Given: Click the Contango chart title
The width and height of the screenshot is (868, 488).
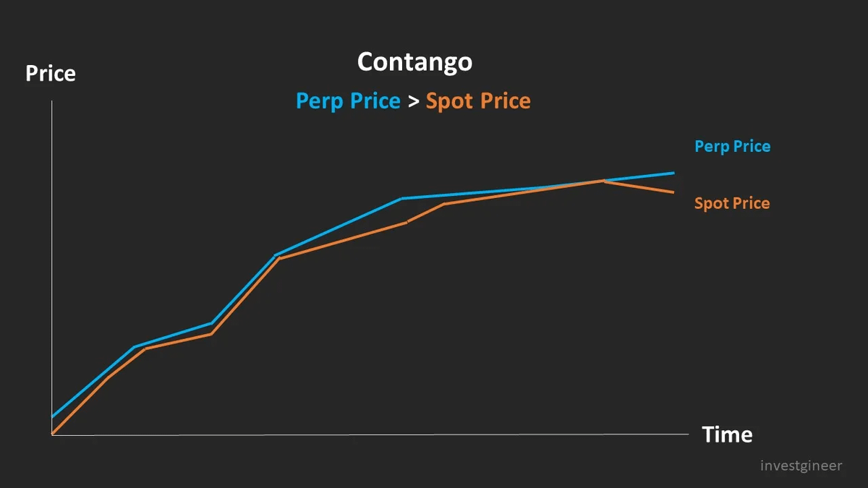Looking at the screenshot, I should click(x=414, y=62).
